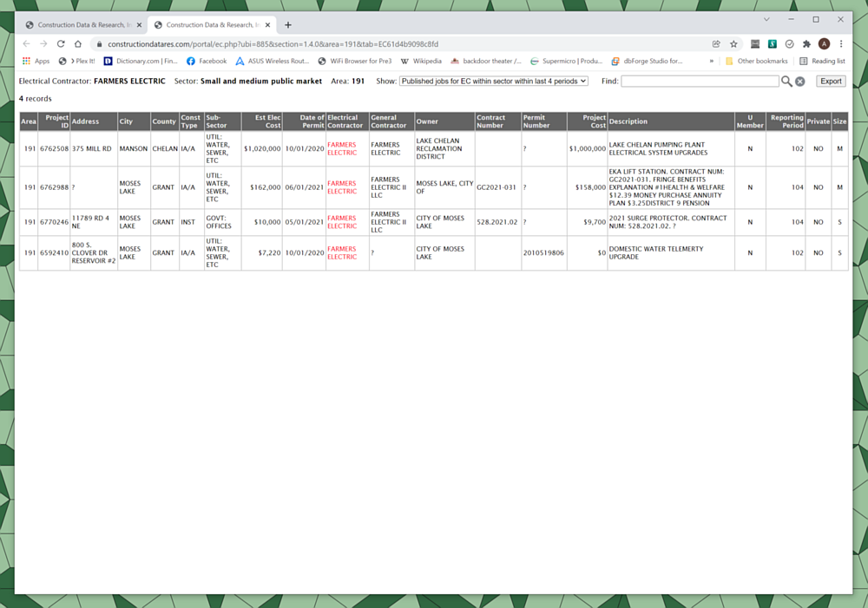Click the Export button

831,82
